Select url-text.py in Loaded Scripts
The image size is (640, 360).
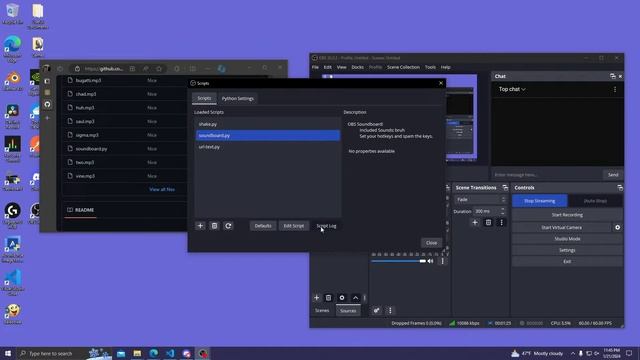[267, 147]
